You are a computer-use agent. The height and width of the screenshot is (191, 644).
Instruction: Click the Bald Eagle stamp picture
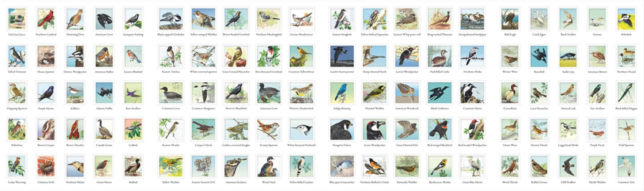pos(510,19)
